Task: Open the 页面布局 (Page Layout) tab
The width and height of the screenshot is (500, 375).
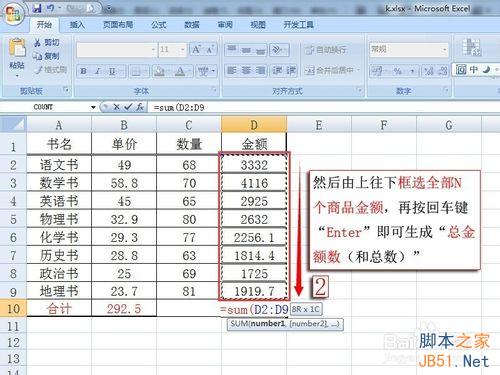Action: [118, 25]
